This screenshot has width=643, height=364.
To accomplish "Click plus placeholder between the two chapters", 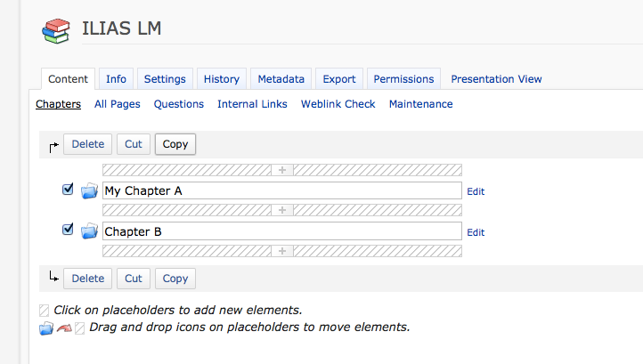I will pyautogui.click(x=282, y=210).
